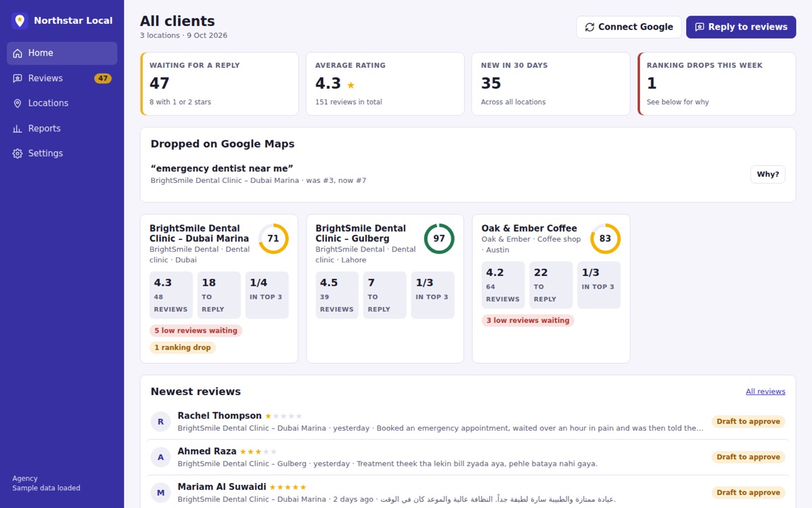Click the M avatar for Mariam Al Suwaidi
This screenshot has width=812, height=508.
(x=160, y=492)
